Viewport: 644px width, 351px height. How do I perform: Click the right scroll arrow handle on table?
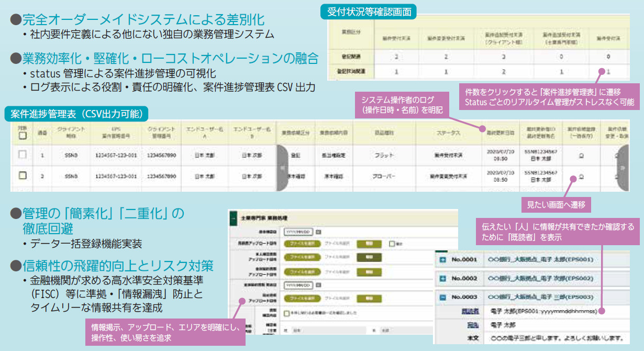point(621,167)
